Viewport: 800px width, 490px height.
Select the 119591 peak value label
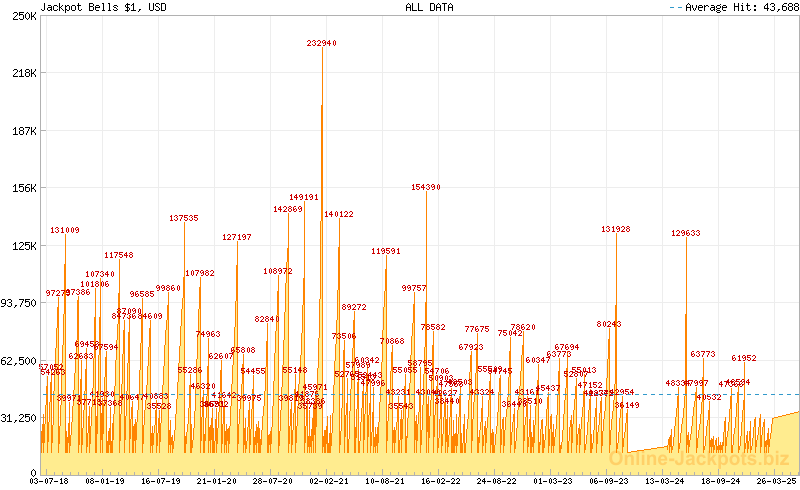pos(386,251)
